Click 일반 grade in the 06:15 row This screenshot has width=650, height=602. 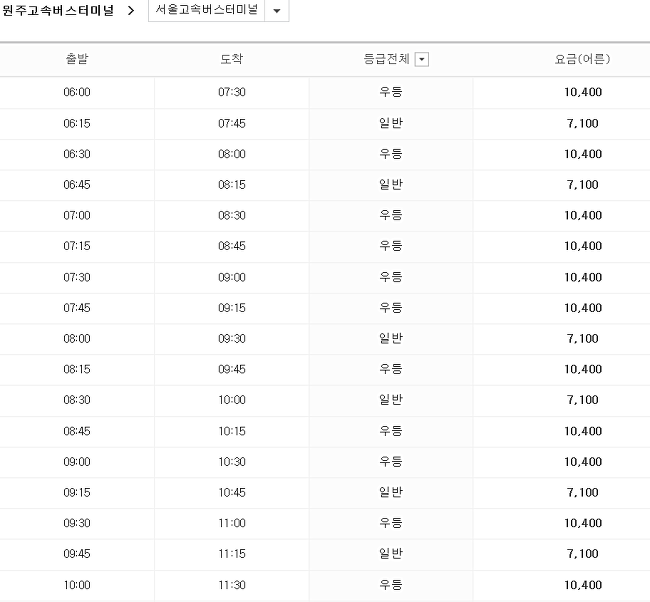[x=390, y=123]
